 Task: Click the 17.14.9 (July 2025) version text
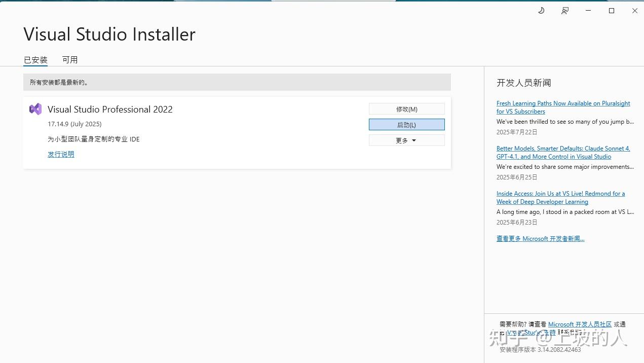[x=74, y=124]
